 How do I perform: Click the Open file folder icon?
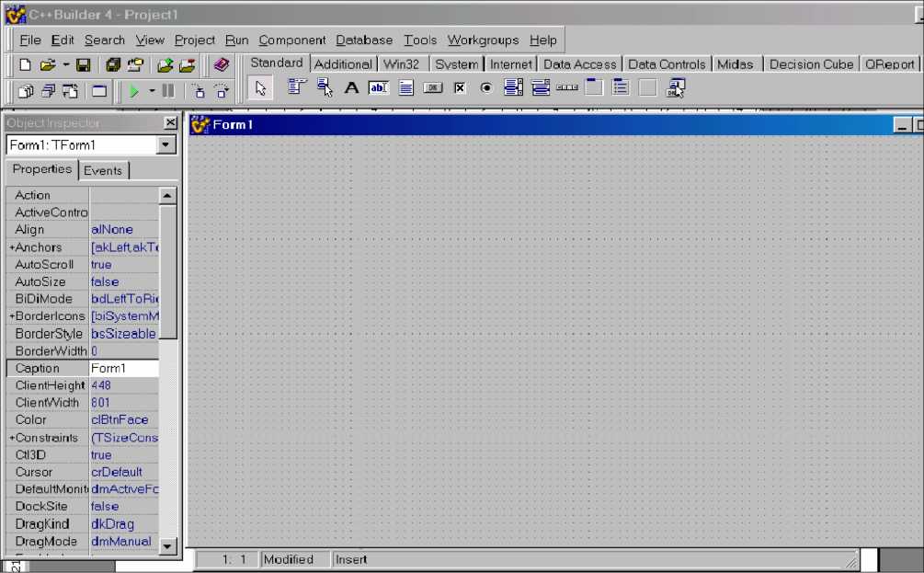pos(48,65)
